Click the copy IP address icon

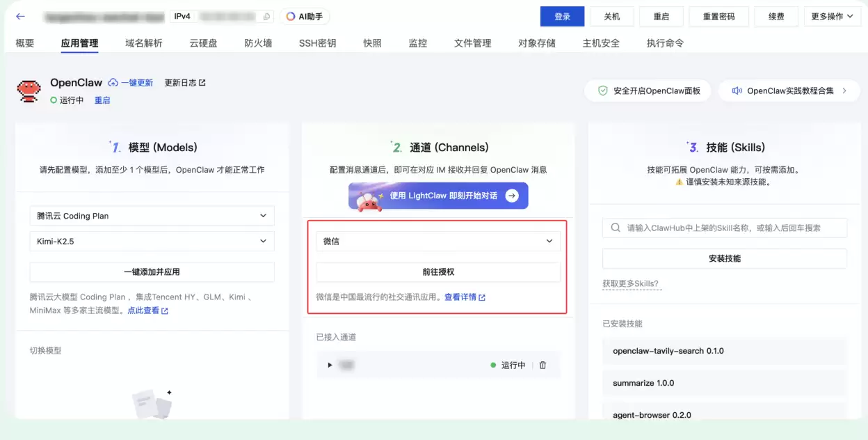click(x=266, y=17)
